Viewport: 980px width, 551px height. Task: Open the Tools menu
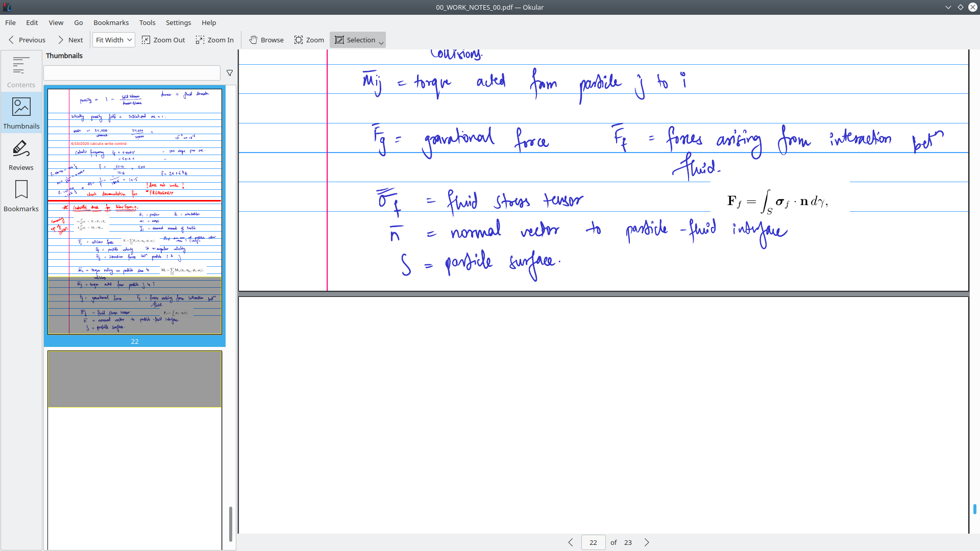point(147,22)
